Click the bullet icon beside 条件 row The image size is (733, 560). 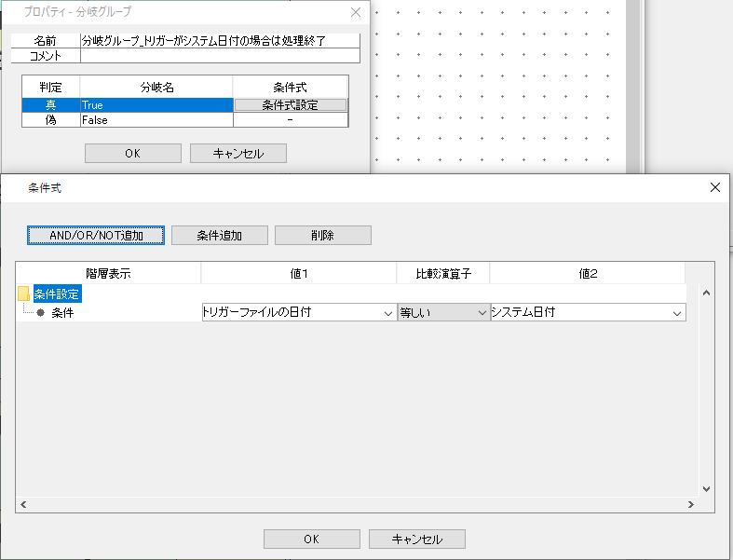click(41, 313)
